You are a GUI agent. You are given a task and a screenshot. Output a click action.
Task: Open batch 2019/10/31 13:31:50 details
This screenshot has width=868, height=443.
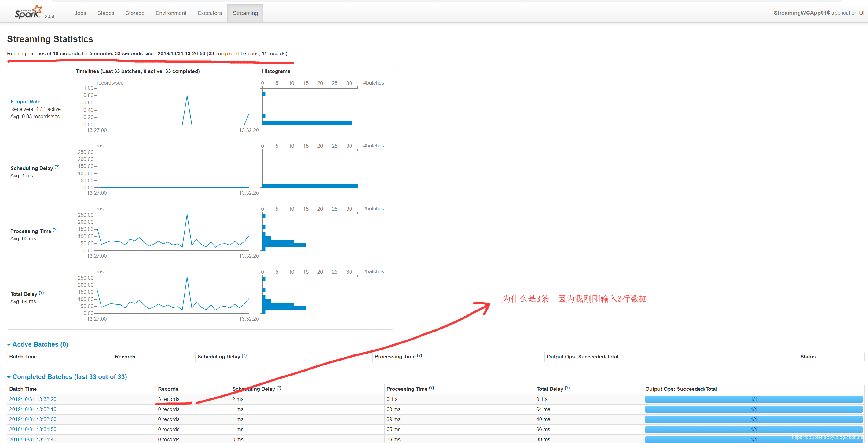pyautogui.click(x=33, y=430)
